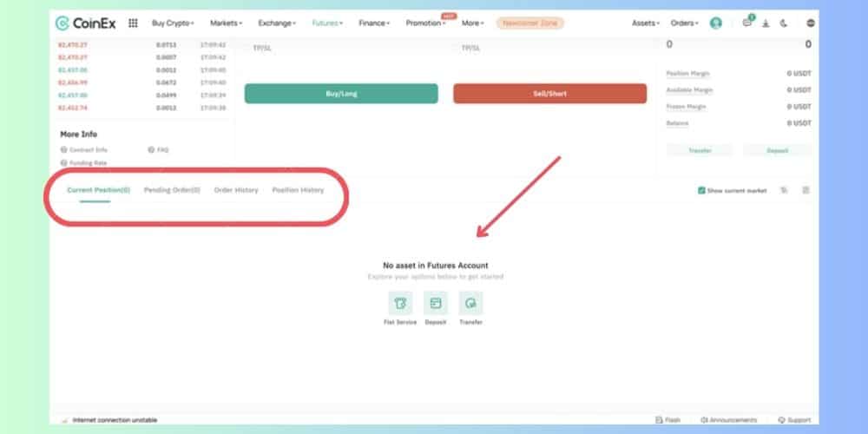Image resolution: width=868 pixels, height=434 pixels.
Task: Switch to the Position History tab
Action: tap(298, 190)
